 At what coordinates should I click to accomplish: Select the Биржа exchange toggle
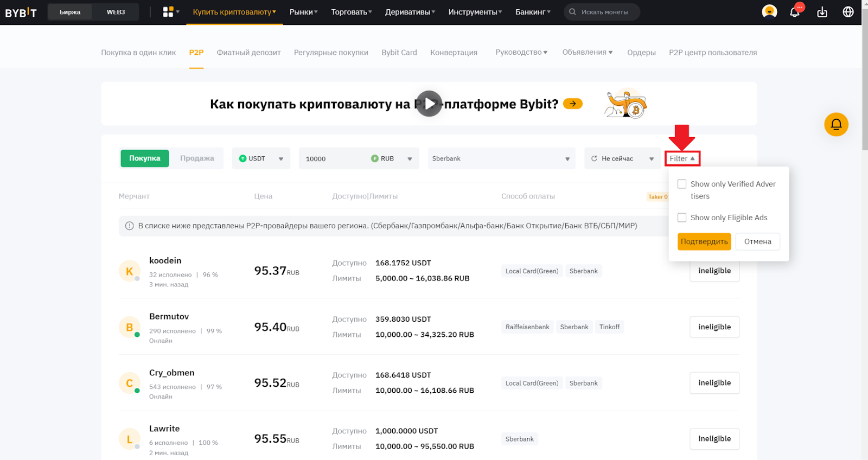coord(70,12)
